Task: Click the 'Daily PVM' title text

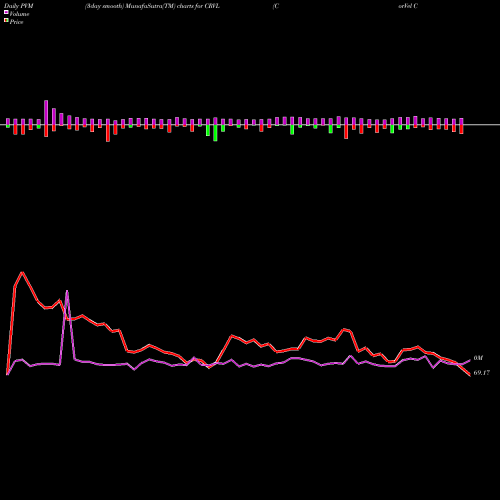Action: tap(19, 6)
